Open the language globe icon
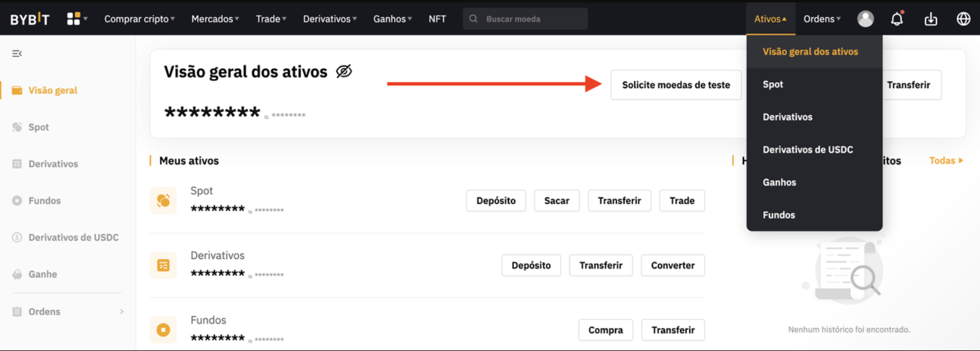This screenshot has height=351, width=980. click(963, 19)
